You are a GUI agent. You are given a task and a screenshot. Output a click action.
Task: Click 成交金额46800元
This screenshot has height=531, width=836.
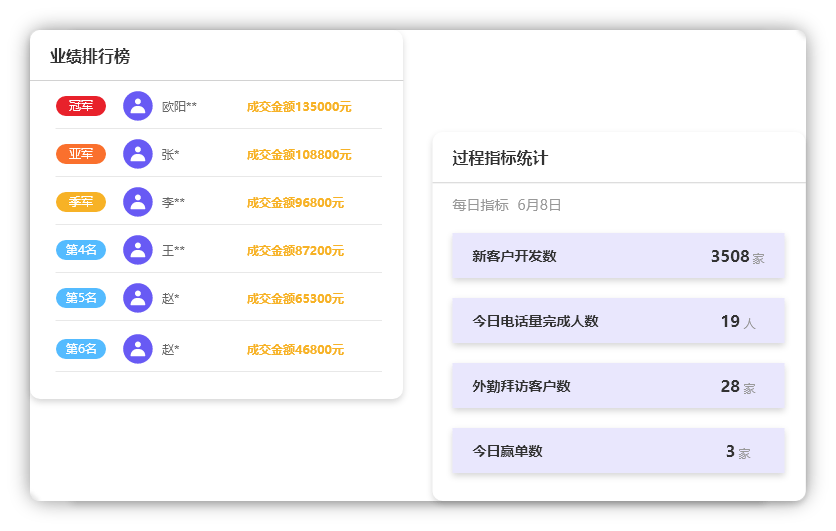tap(295, 350)
